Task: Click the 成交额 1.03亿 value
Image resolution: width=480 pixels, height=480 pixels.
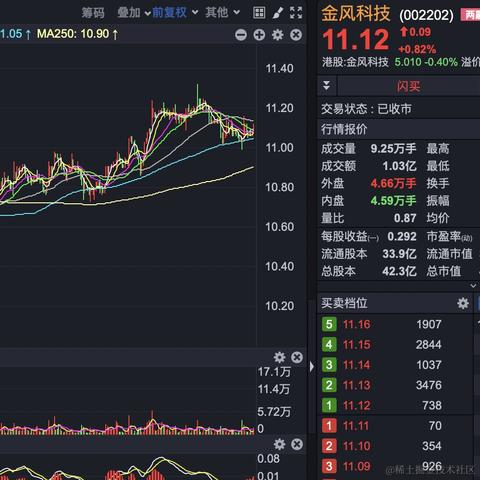Action: point(399,166)
